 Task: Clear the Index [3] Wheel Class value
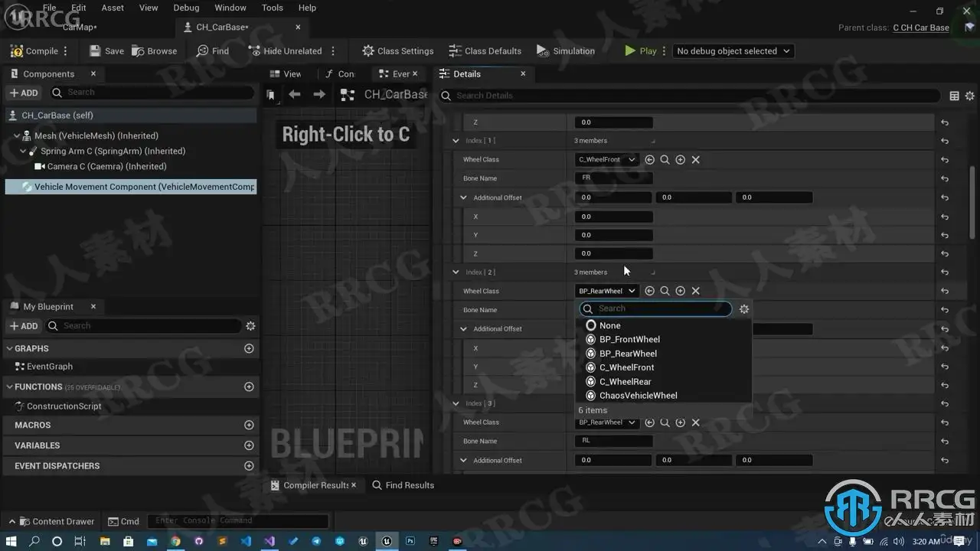coord(695,422)
